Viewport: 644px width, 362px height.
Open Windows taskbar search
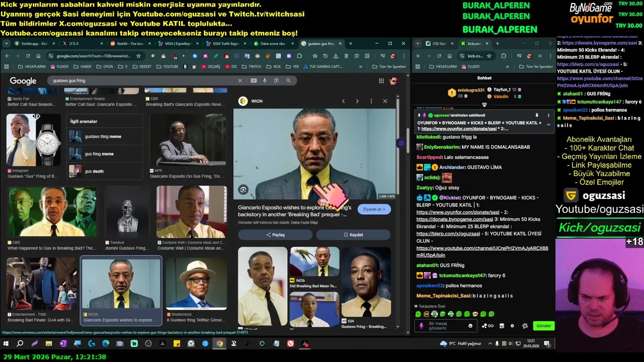point(20,344)
